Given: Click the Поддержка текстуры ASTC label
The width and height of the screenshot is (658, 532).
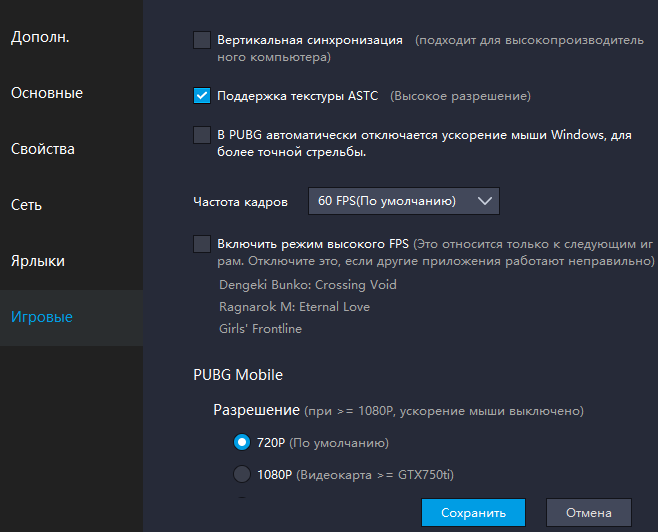Looking at the screenshot, I should click(298, 96).
